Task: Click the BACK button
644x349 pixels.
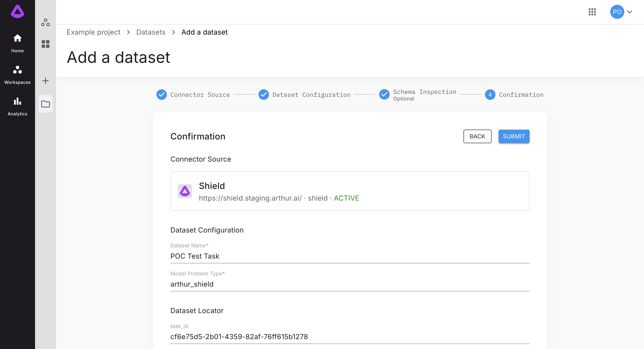Action: [477, 136]
